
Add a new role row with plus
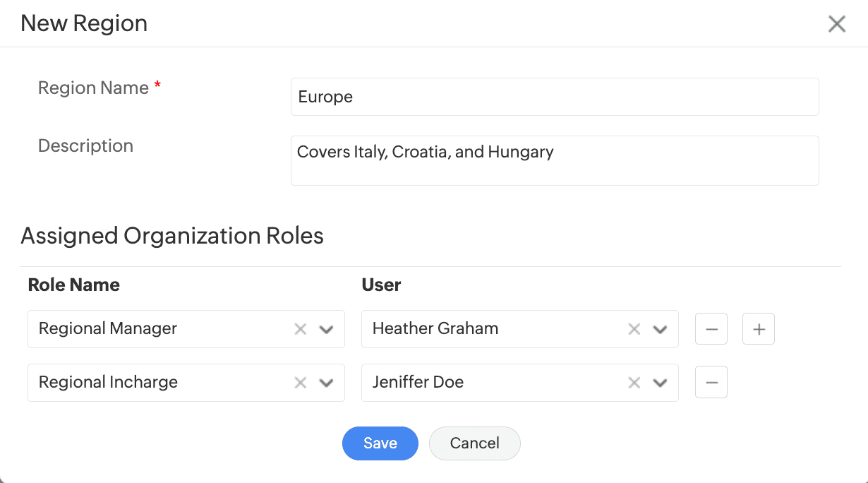759,329
